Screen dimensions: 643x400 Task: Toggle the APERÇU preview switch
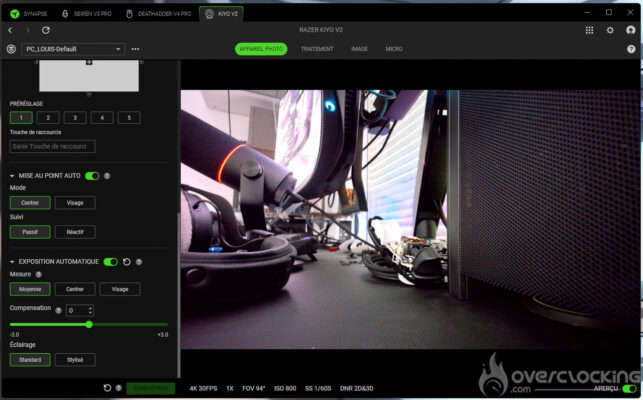tap(629, 389)
